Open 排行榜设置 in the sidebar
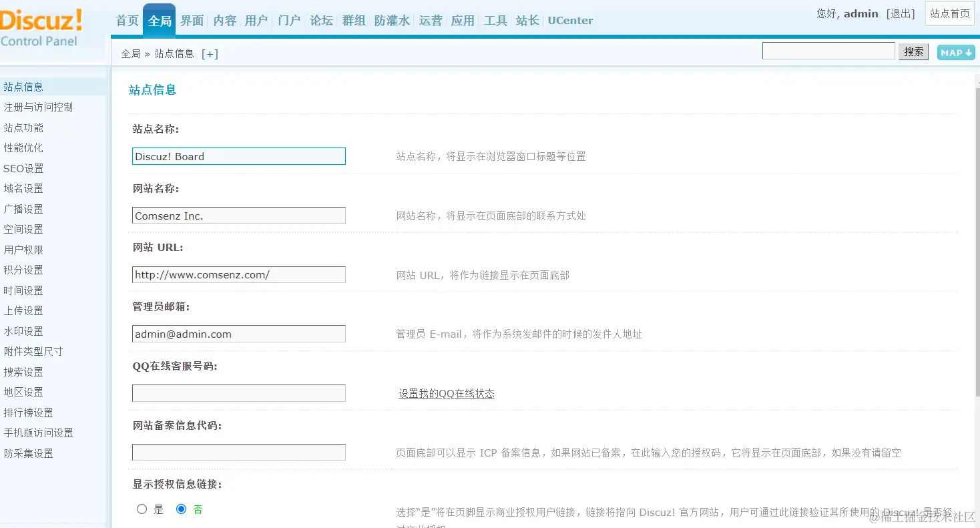 pyautogui.click(x=28, y=413)
